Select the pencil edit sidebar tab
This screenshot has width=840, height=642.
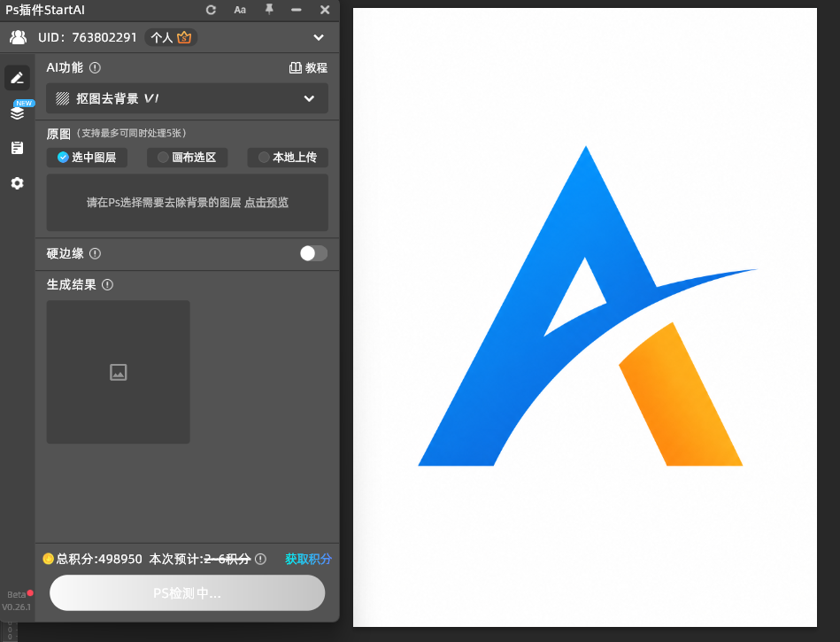17,78
